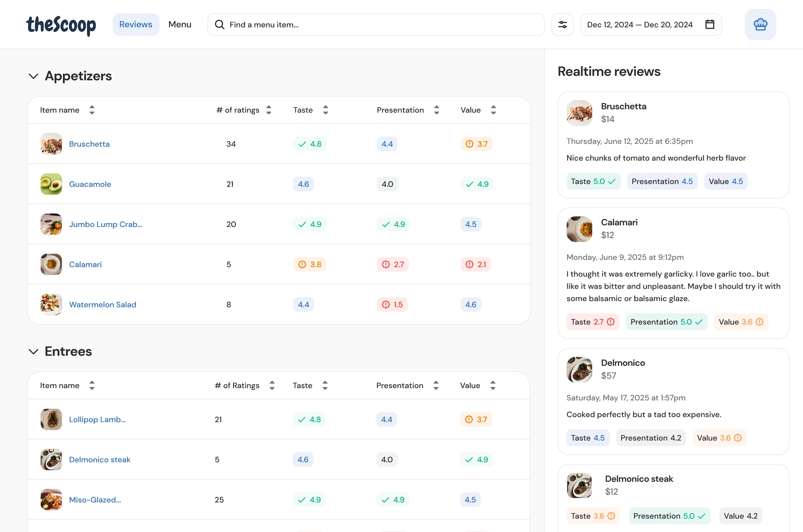The image size is (803, 532).
Task: Open the calendar icon for date range
Action: [x=710, y=24]
